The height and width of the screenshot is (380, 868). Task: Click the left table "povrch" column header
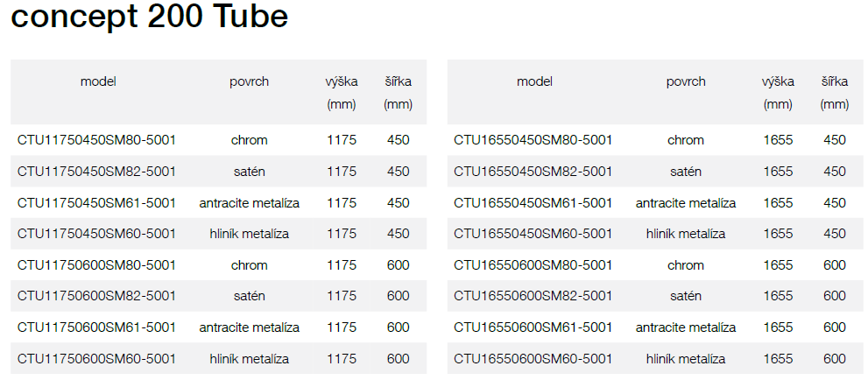click(250, 81)
